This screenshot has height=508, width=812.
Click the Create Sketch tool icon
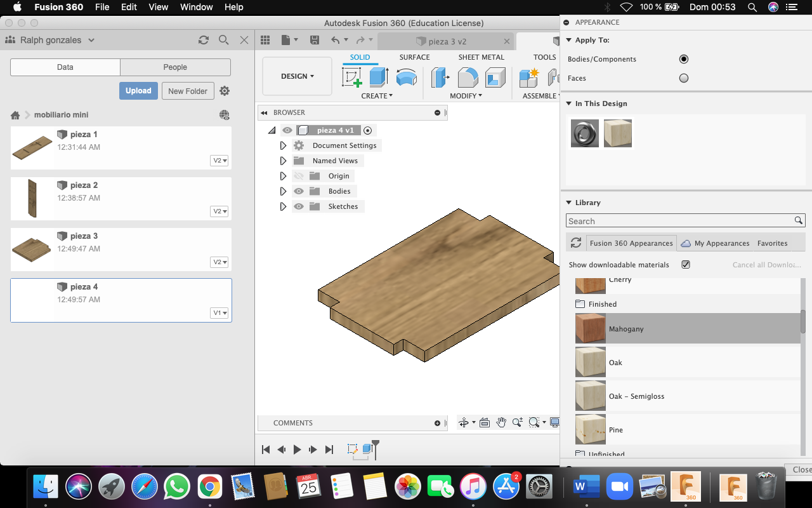coord(352,77)
